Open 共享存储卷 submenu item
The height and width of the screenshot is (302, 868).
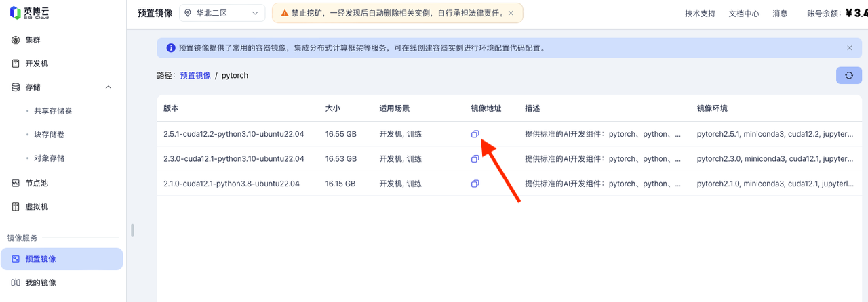(x=53, y=111)
